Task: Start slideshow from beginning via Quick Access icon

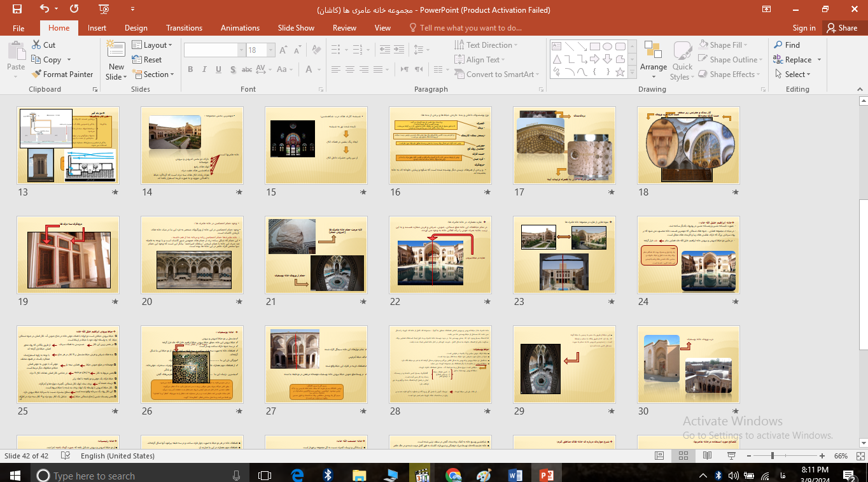Action: [104, 9]
